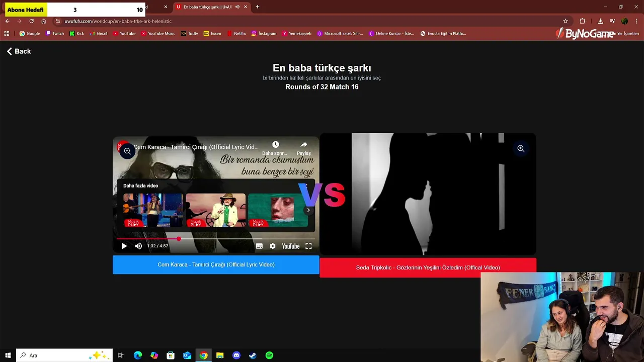Open the Windows Start menu
This screenshot has height=362, width=644.
pyautogui.click(x=8, y=355)
